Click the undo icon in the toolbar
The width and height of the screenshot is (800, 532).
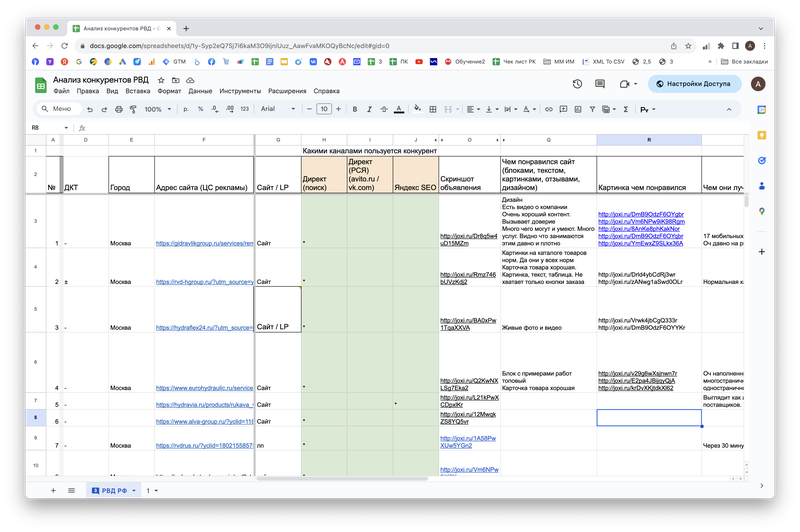(x=90, y=109)
